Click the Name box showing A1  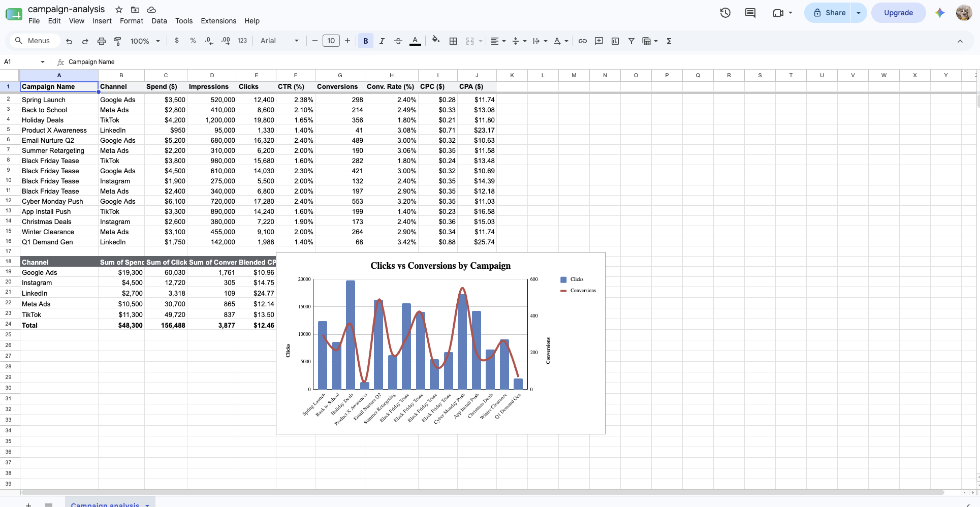(24, 62)
